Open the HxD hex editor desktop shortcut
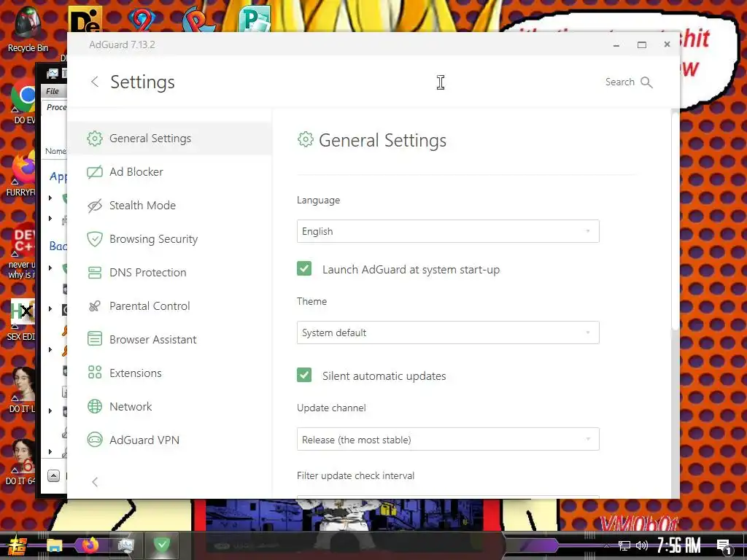This screenshot has height=560, width=747. pos(22,319)
